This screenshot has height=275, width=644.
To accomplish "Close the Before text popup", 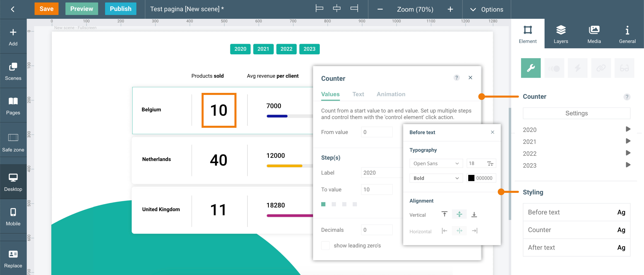I will point(492,132).
